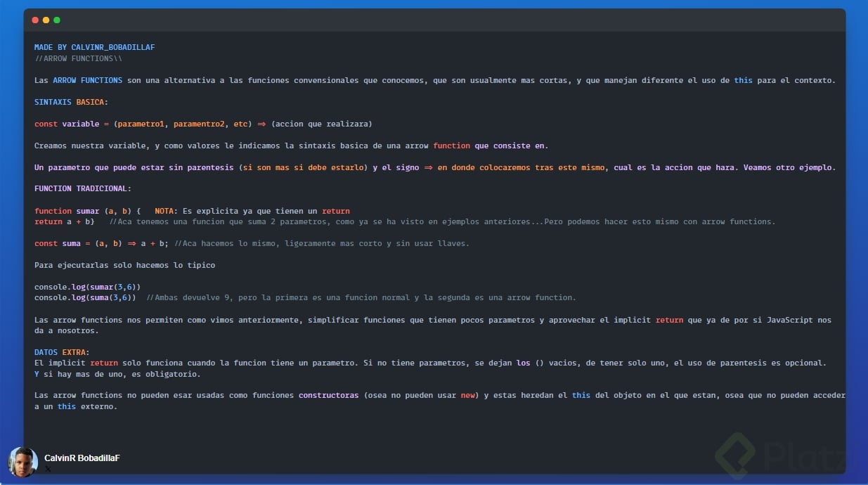Click the line 'Y si hay mas de uno, es obligatorio.'
868x485 pixels.
click(117, 375)
